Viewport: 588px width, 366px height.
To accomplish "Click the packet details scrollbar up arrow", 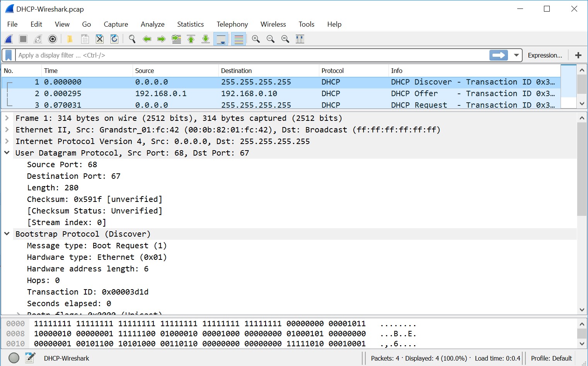I will [x=582, y=117].
